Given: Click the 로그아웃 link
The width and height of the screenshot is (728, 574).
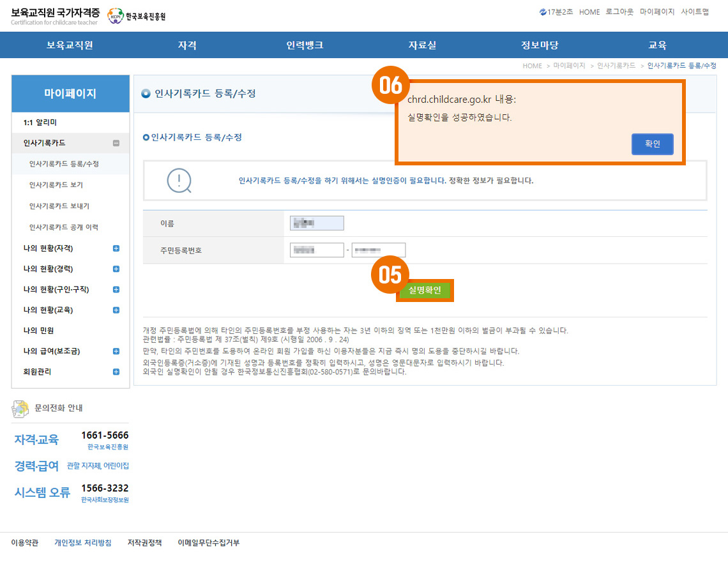Looking at the screenshot, I should coord(619,12).
